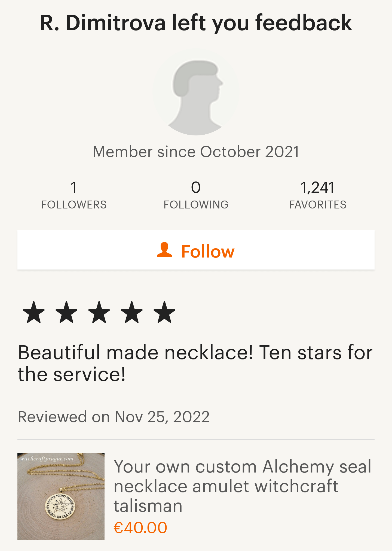This screenshot has width=392, height=551.
Task: Click the fourth rating star
Action: pos(132,312)
